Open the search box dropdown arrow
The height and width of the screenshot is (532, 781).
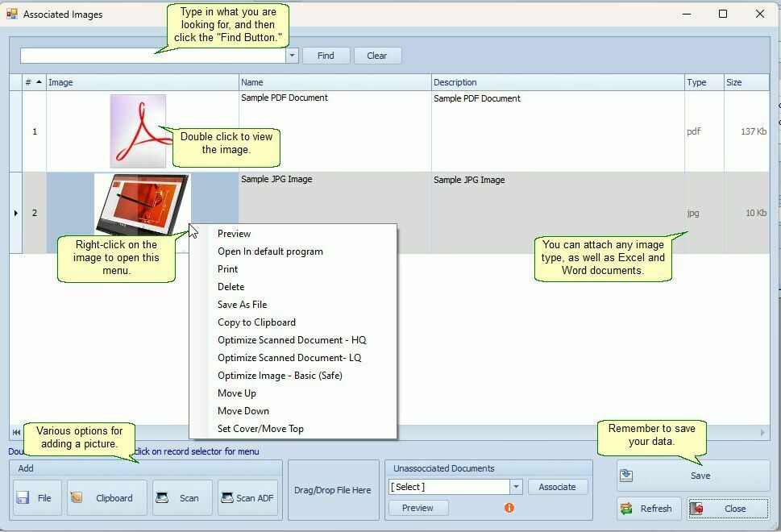click(x=292, y=56)
